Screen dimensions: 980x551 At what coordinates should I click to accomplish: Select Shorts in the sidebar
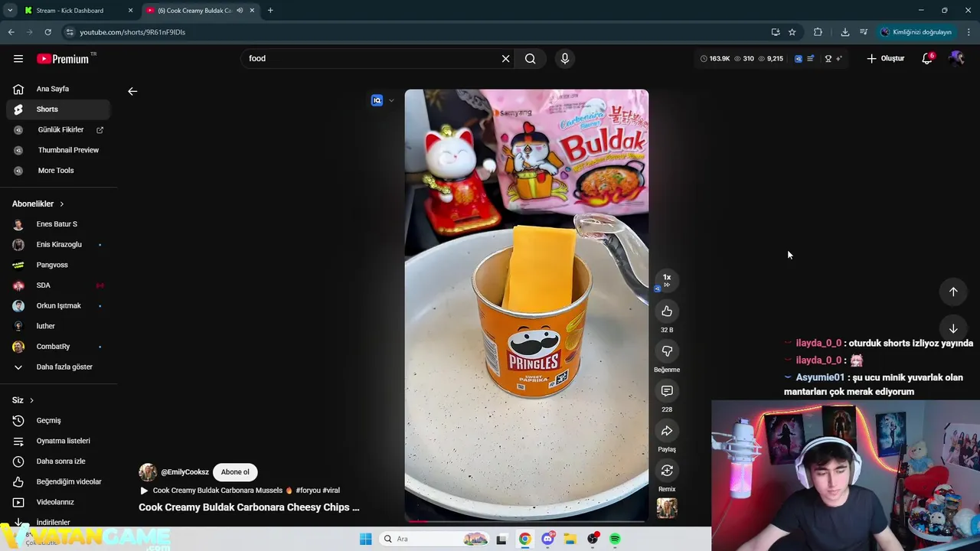coord(58,109)
